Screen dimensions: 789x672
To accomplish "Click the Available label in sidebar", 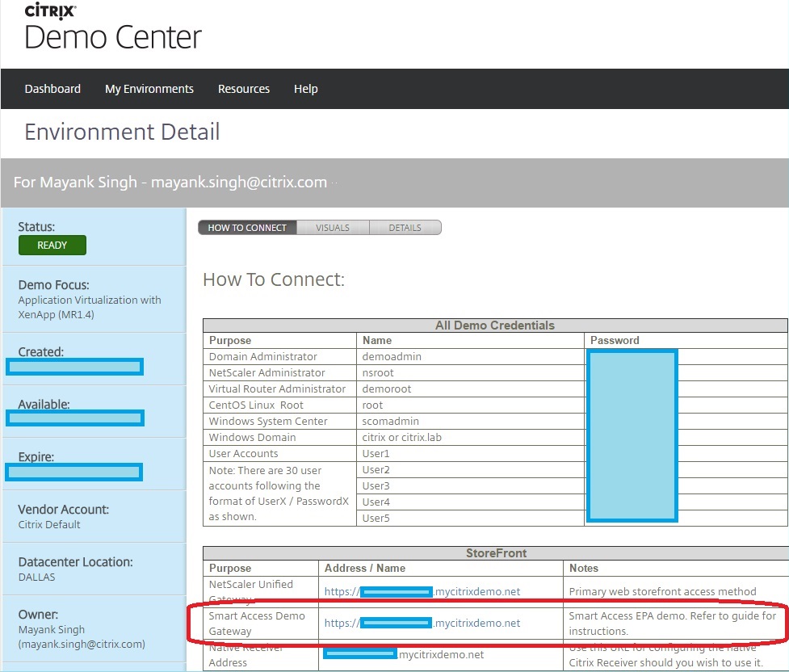I will pyautogui.click(x=44, y=404).
